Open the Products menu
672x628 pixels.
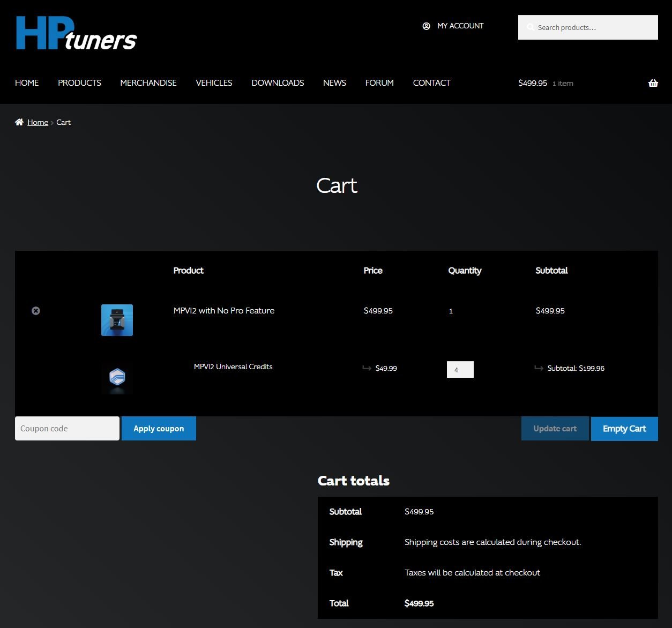pyautogui.click(x=79, y=83)
